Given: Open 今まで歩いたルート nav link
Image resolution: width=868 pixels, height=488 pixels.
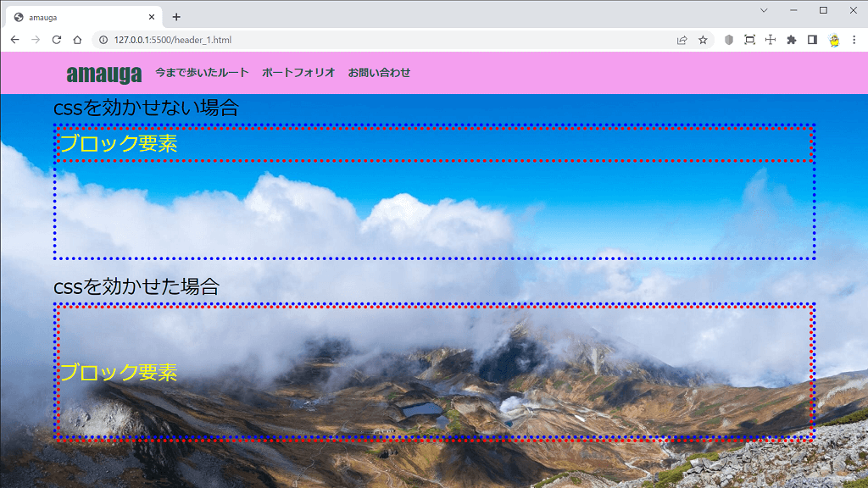Looking at the screenshot, I should [202, 73].
